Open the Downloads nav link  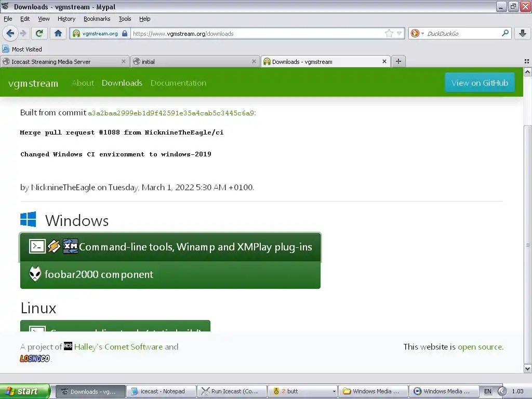click(x=122, y=83)
